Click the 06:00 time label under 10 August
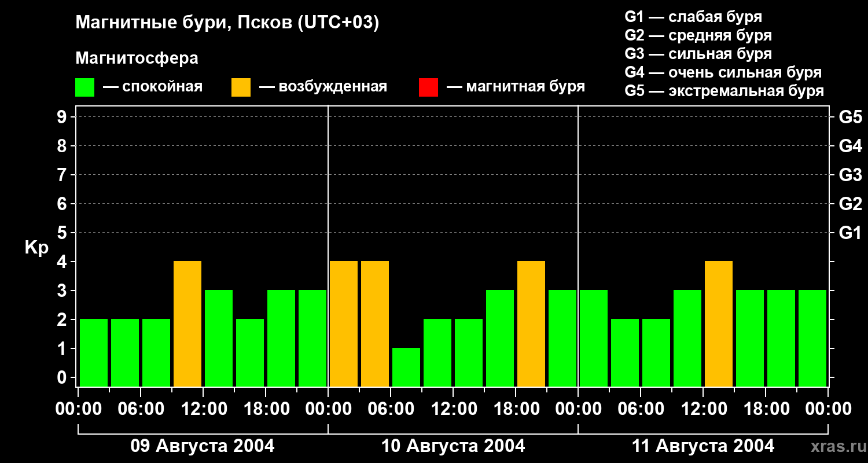The image size is (868, 463). [x=391, y=409]
